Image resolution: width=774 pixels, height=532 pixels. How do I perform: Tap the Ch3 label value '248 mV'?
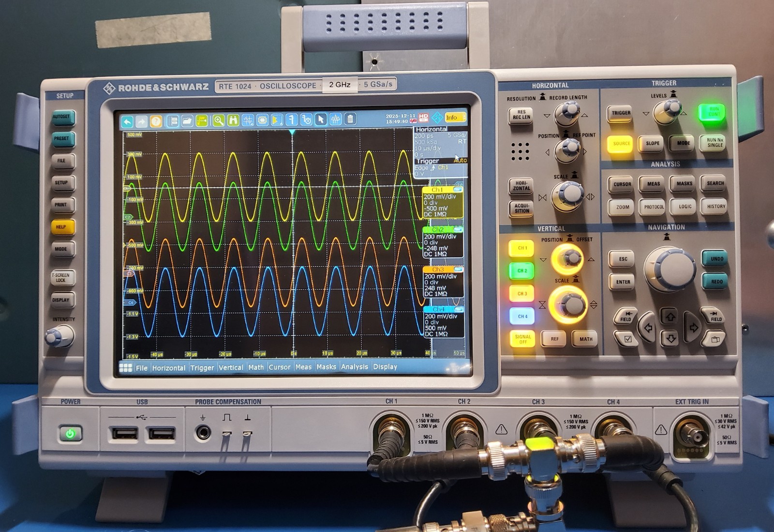pyautogui.click(x=435, y=288)
